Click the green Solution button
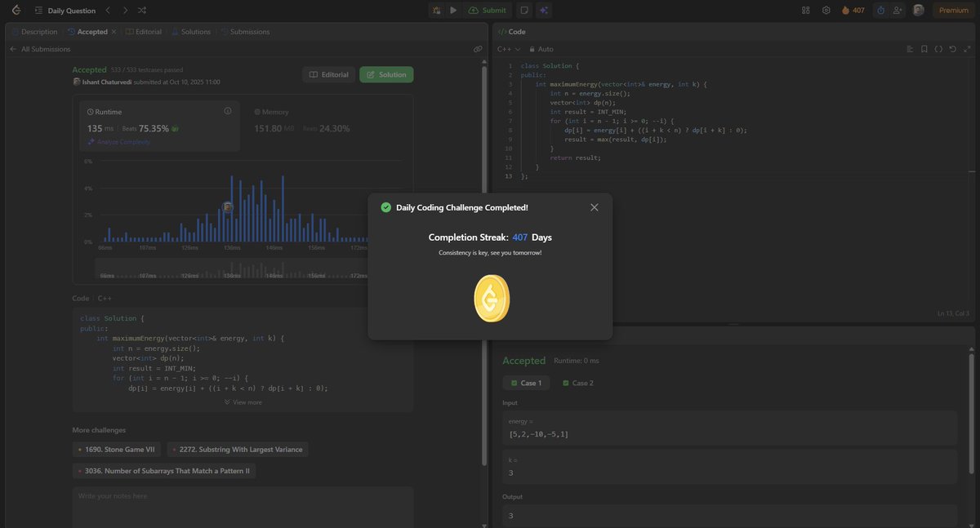The width and height of the screenshot is (980, 528). pos(386,74)
